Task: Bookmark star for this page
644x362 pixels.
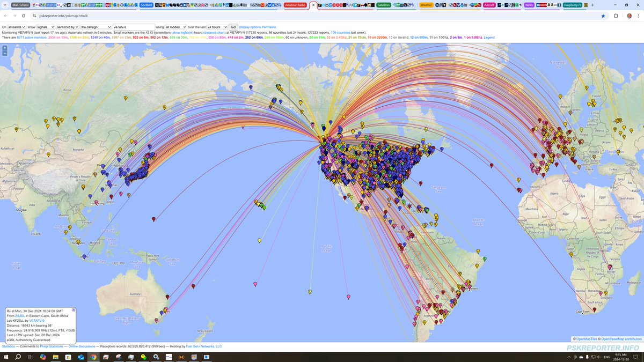Action: (603, 16)
